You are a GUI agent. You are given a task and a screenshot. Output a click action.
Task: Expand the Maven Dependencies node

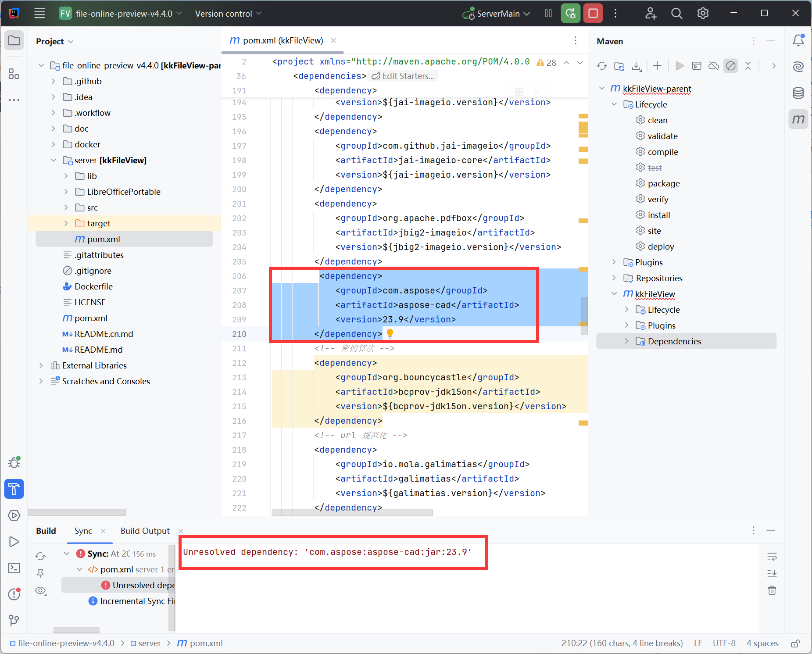(626, 341)
